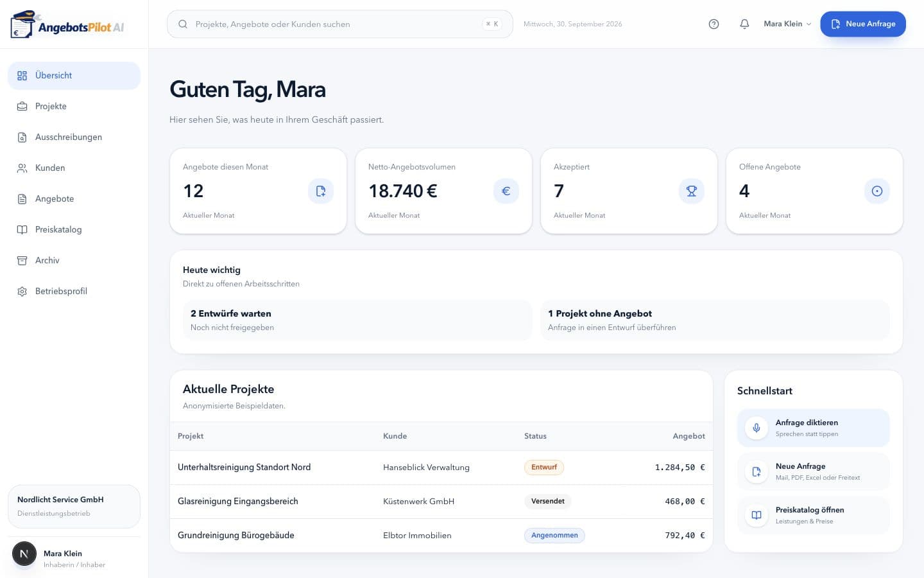Click the Entwurf status badge
This screenshot has height=578, width=924.
coord(543,467)
